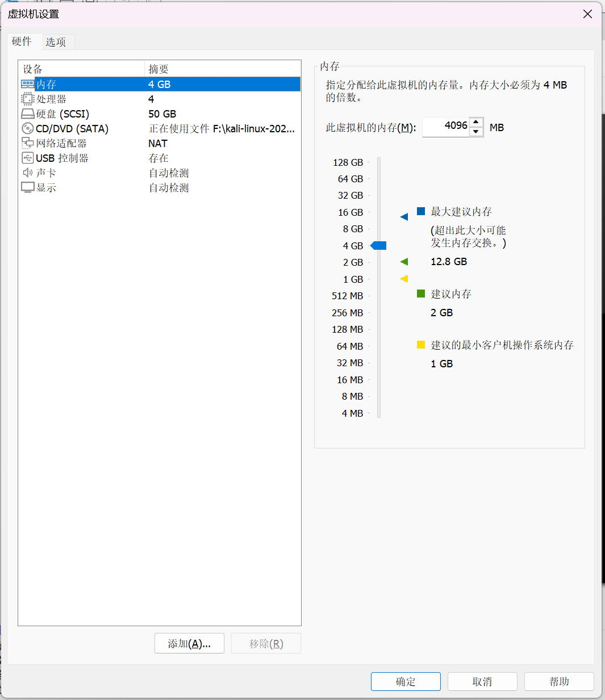Select the 处理器 processor device icon
Viewport: 605px width, 700px height.
click(x=28, y=99)
